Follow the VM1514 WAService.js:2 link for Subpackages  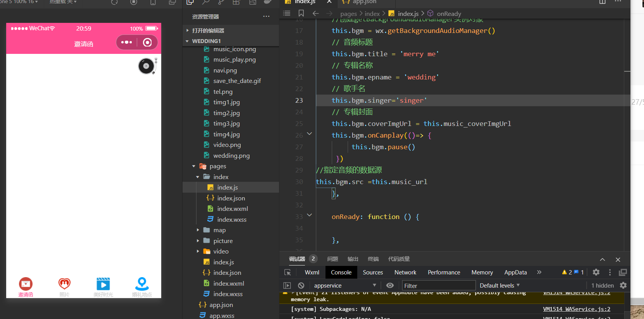tap(576, 309)
